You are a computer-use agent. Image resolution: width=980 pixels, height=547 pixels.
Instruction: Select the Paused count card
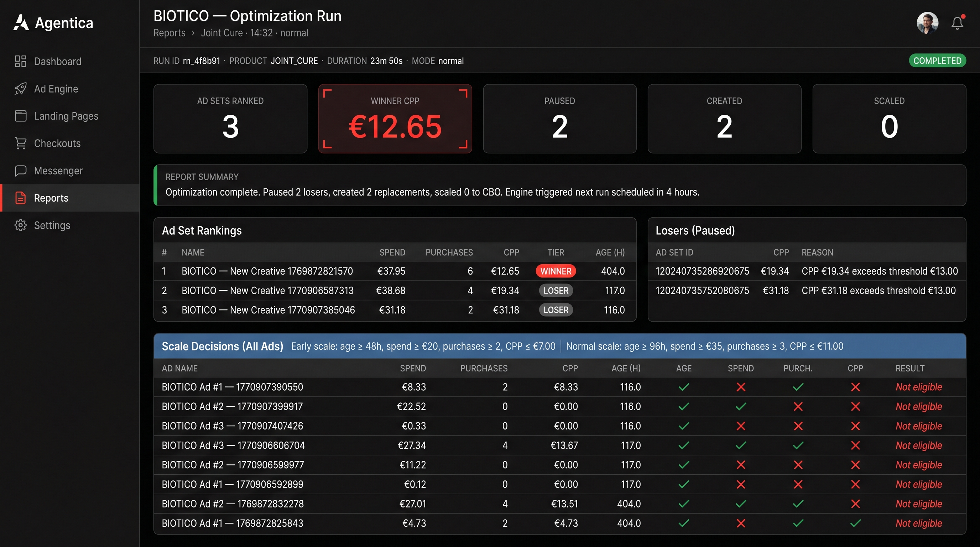tap(560, 119)
